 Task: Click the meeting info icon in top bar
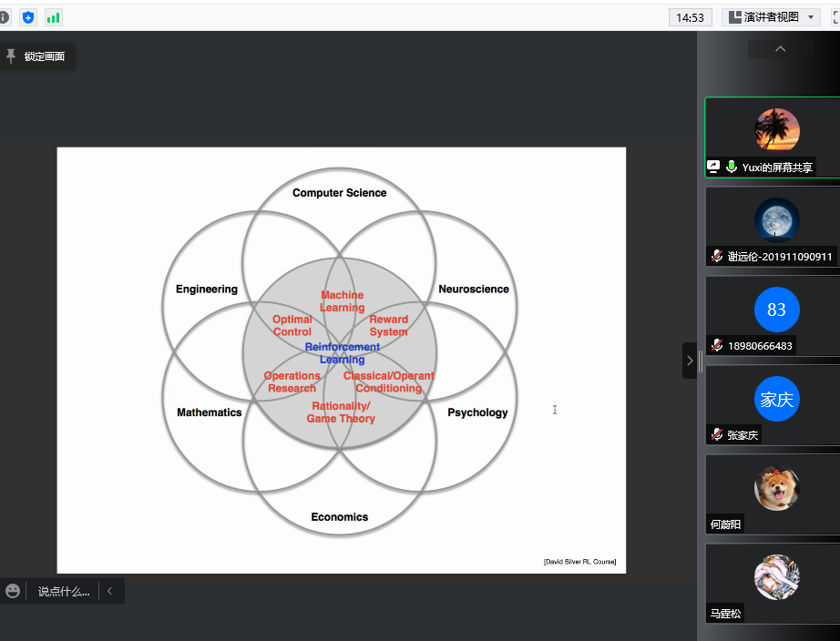point(4,17)
